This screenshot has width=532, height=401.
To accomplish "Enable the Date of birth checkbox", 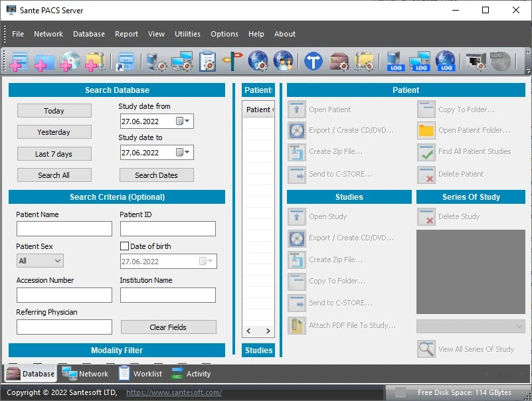I will point(124,246).
